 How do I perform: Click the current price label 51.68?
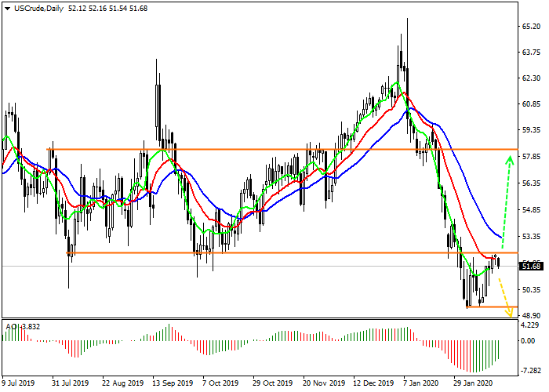(x=532, y=267)
